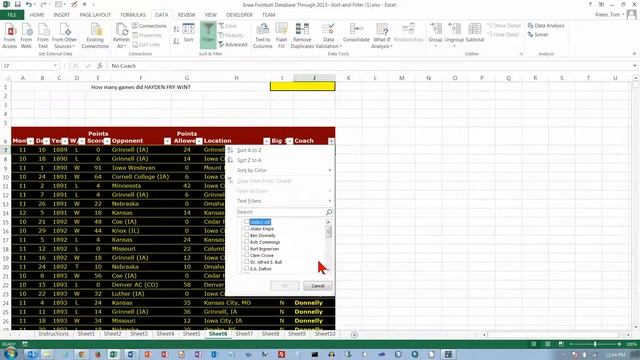
Task: Switch to the Instructions sheet tab
Action: point(53,334)
